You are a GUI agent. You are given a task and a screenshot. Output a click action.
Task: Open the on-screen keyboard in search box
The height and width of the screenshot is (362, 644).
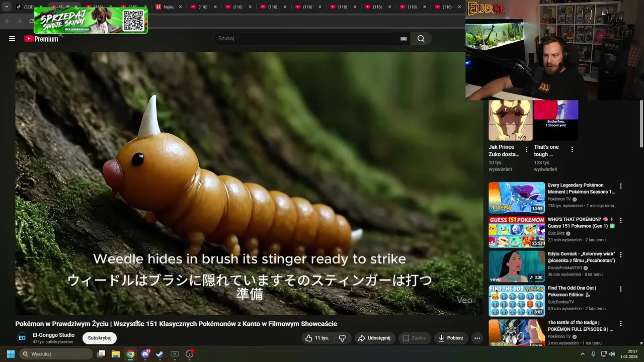point(404,39)
